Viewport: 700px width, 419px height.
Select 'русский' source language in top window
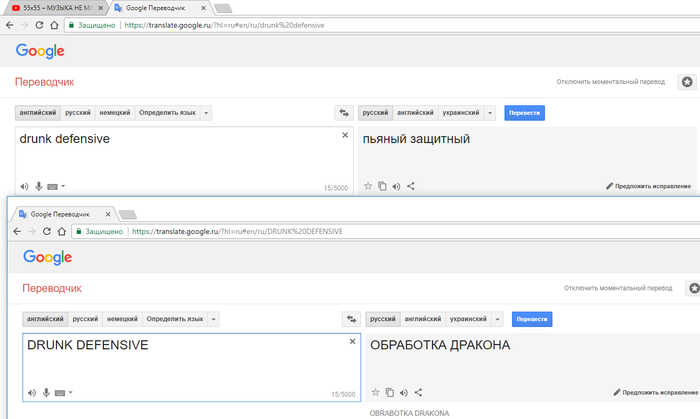pos(78,113)
